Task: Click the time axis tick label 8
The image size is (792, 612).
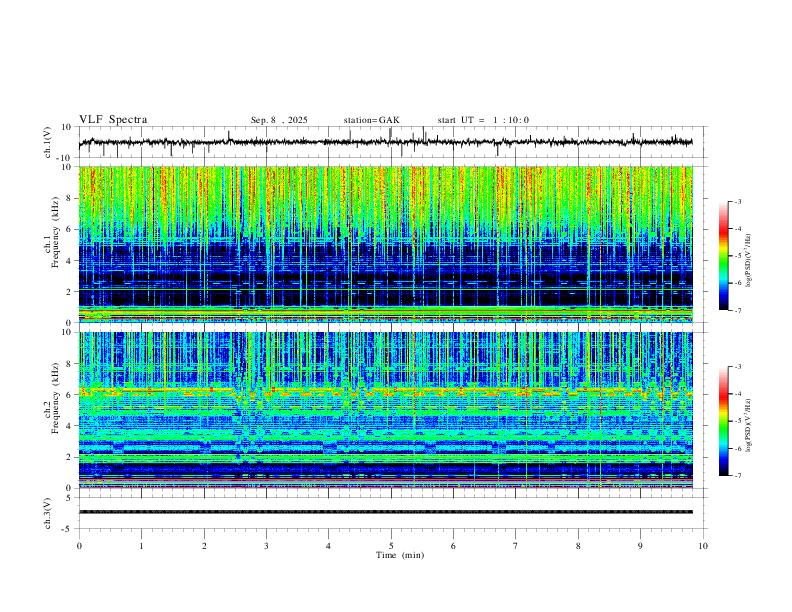Action: [x=578, y=546]
